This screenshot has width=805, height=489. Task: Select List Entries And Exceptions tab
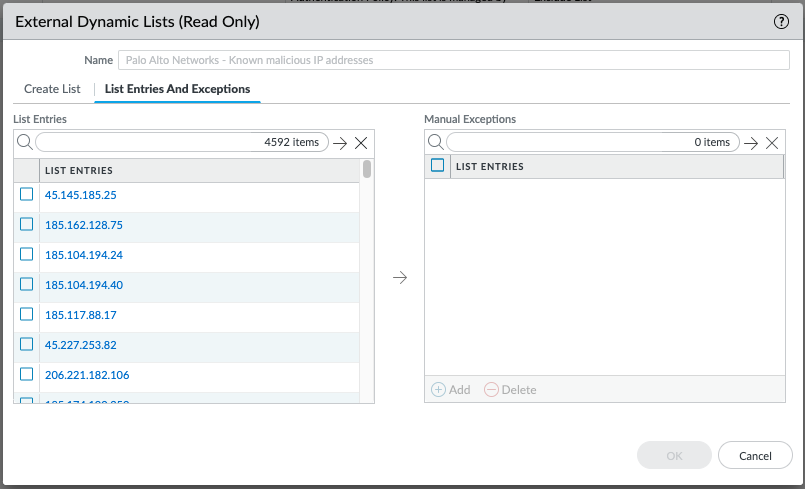click(x=177, y=89)
